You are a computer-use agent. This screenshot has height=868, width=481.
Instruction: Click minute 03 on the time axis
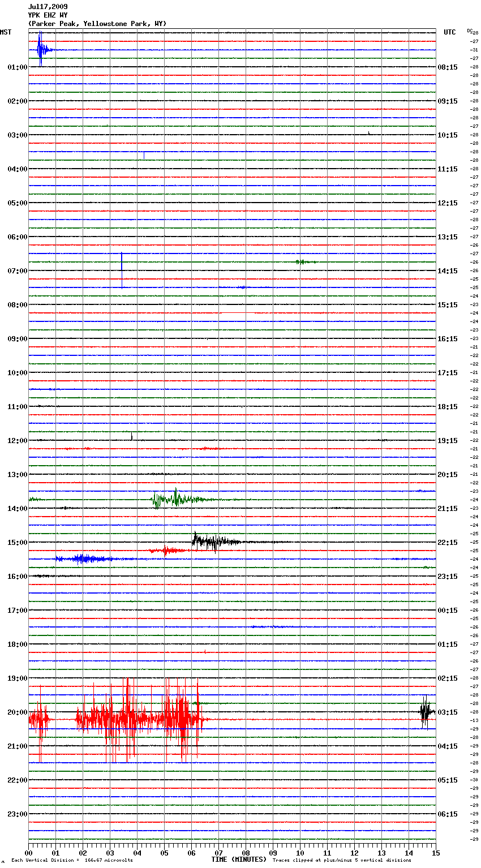click(110, 853)
